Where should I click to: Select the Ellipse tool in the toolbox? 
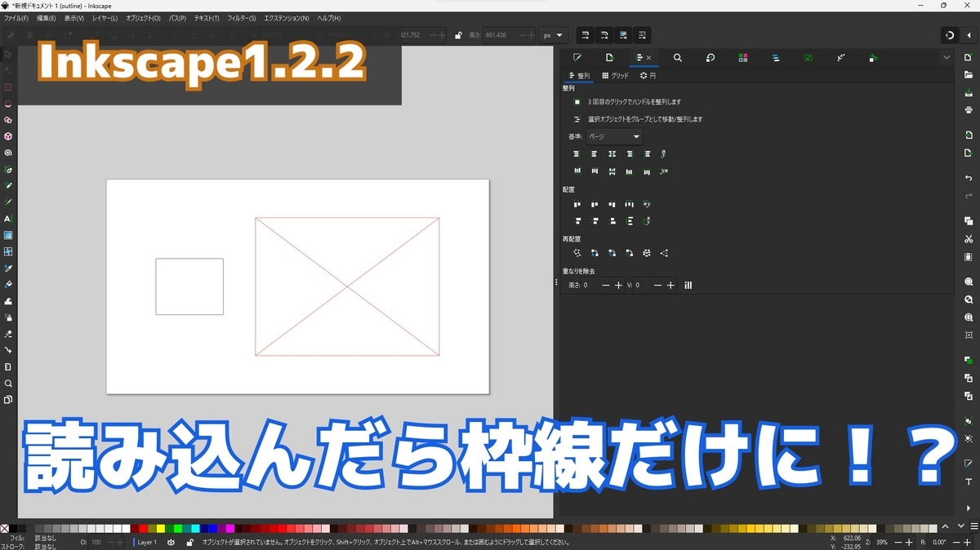pyautogui.click(x=8, y=104)
